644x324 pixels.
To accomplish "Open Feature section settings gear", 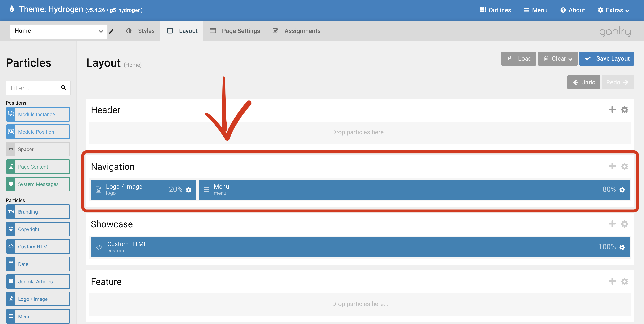I will [x=624, y=281].
